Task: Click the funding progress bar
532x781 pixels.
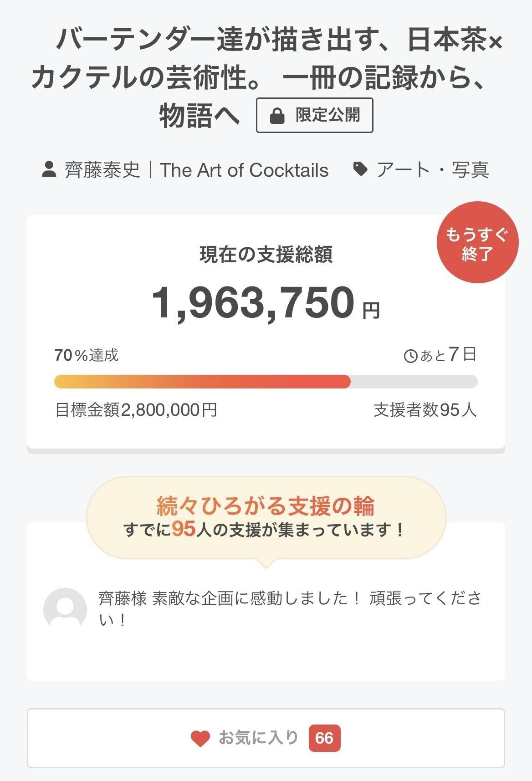Action: coord(266,382)
